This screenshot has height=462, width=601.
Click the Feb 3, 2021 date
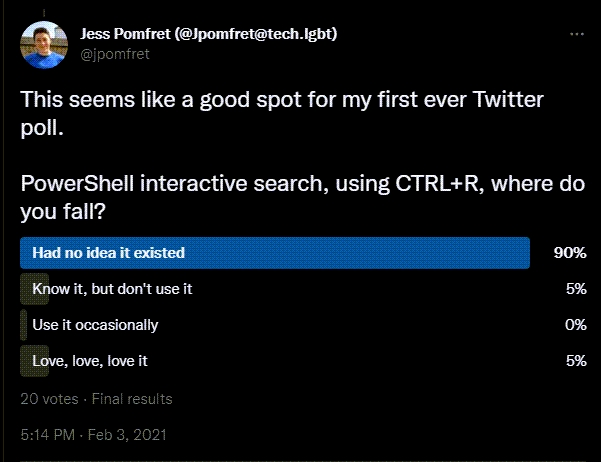[127, 435]
